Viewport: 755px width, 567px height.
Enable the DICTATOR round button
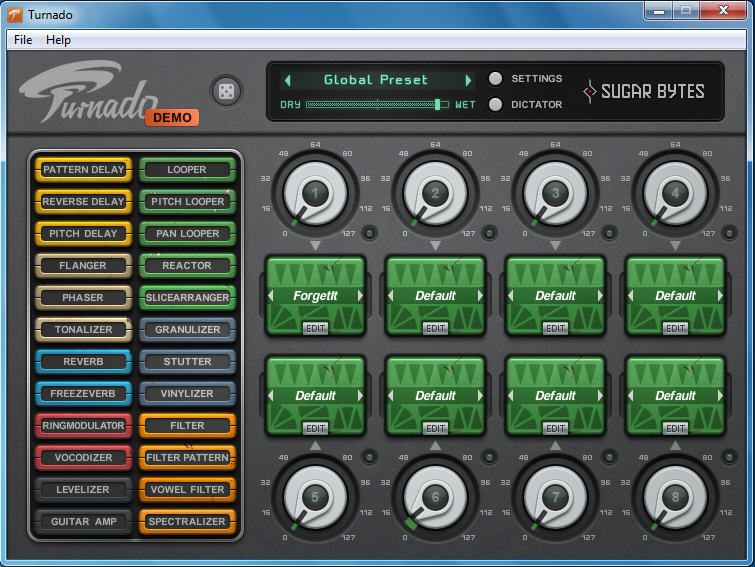coord(495,104)
